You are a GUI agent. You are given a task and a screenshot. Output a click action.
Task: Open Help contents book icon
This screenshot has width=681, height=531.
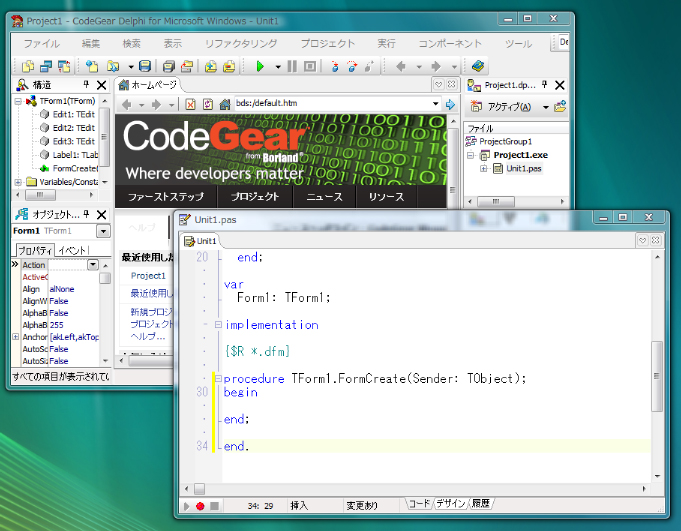[x=478, y=66]
